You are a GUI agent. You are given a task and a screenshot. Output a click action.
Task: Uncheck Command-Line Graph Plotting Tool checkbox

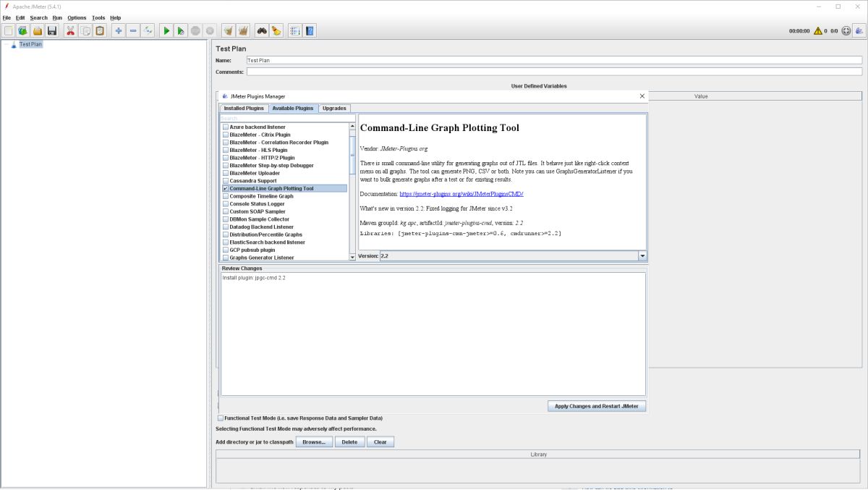point(226,188)
